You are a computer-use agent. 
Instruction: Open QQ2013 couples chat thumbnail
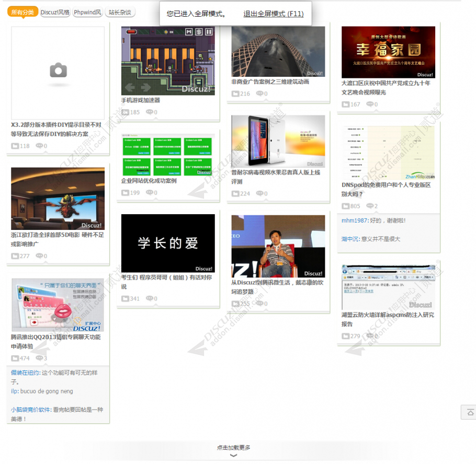pyautogui.click(x=58, y=305)
